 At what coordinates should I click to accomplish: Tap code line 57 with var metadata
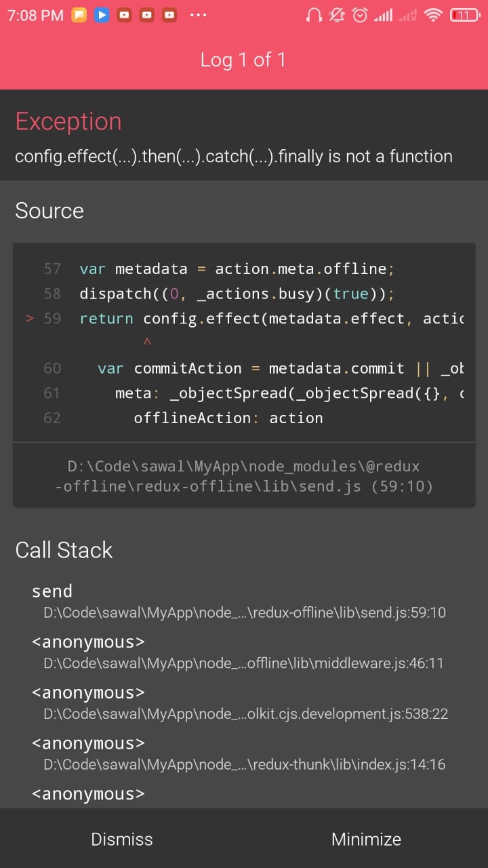pos(237,269)
